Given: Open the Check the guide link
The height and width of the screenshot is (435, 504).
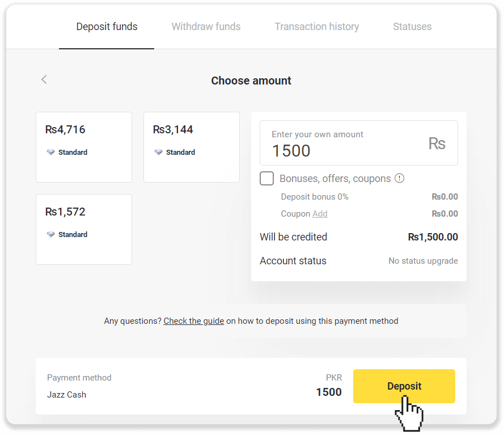Looking at the screenshot, I should [x=193, y=321].
